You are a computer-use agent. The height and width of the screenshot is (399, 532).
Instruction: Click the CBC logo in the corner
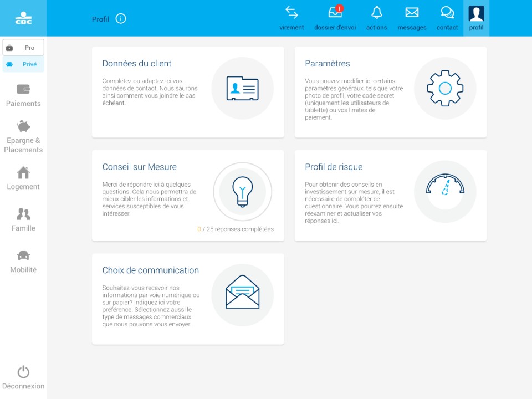click(x=23, y=18)
